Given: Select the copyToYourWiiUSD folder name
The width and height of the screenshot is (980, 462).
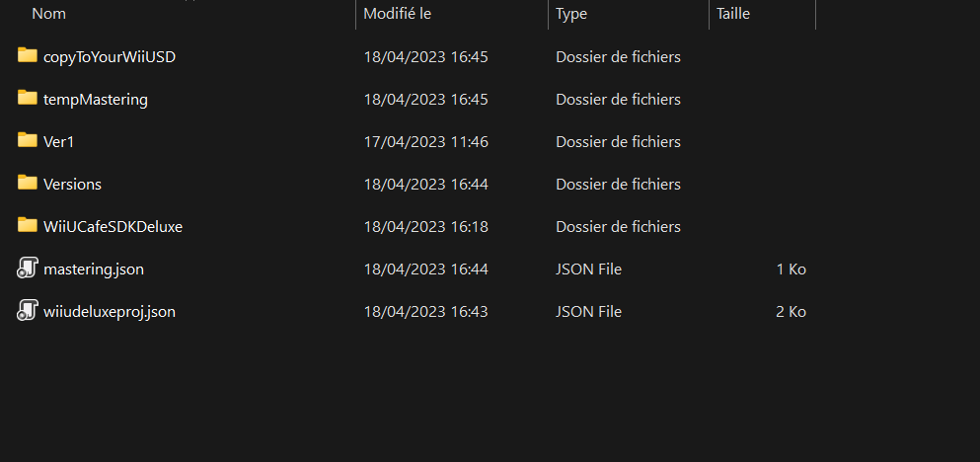Looking at the screenshot, I should click(110, 57).
